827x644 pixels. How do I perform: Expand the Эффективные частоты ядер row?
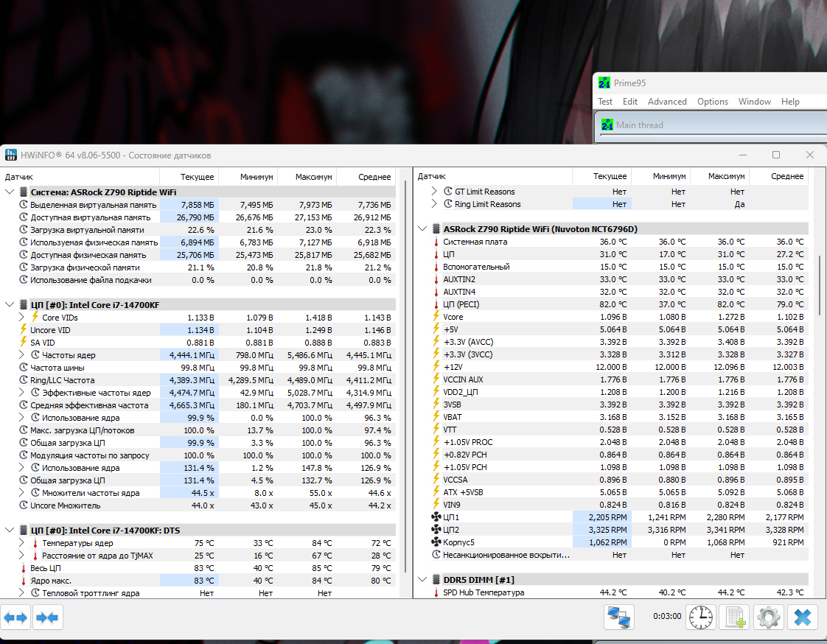tap(21, 393)
